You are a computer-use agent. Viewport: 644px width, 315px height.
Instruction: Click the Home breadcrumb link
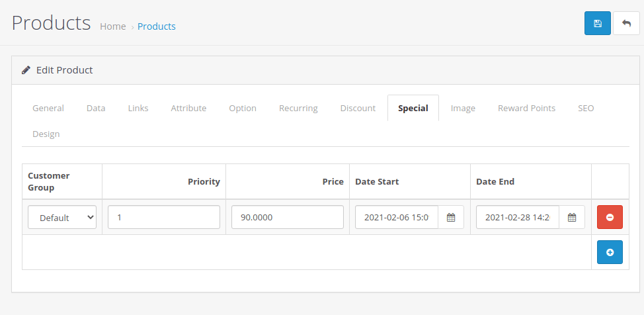112,26
